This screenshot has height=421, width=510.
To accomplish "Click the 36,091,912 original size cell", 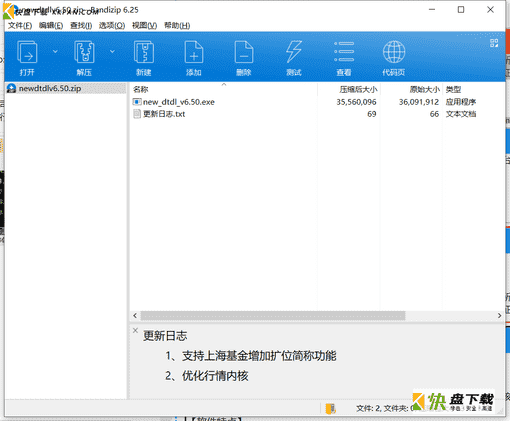I will [419, 102].
